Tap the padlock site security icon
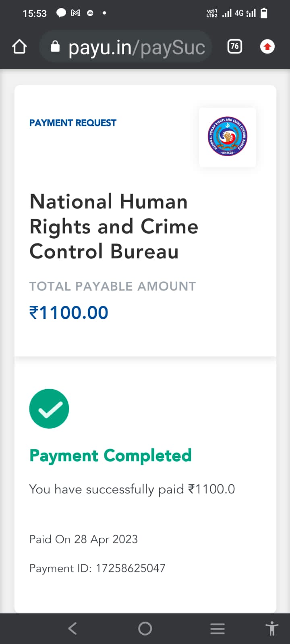This screenshot has height=644, width=290. click(55, 47)
